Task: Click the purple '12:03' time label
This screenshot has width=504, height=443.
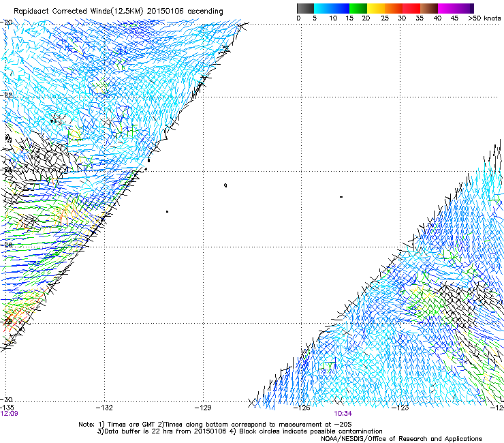Action: click(x=9, y=414)
